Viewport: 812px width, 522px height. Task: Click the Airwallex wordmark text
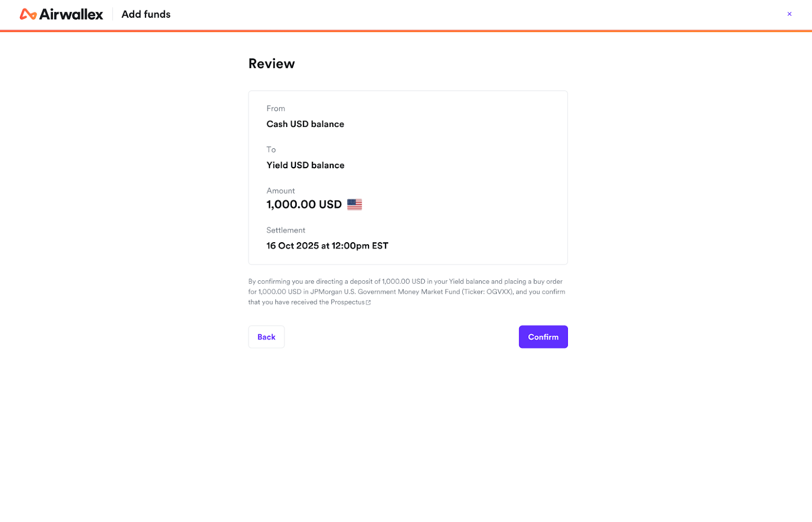[x=71, y=14]
